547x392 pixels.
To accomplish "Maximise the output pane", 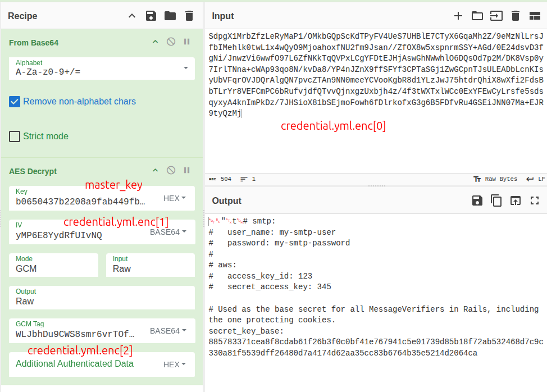I will [x=535, y=200].
